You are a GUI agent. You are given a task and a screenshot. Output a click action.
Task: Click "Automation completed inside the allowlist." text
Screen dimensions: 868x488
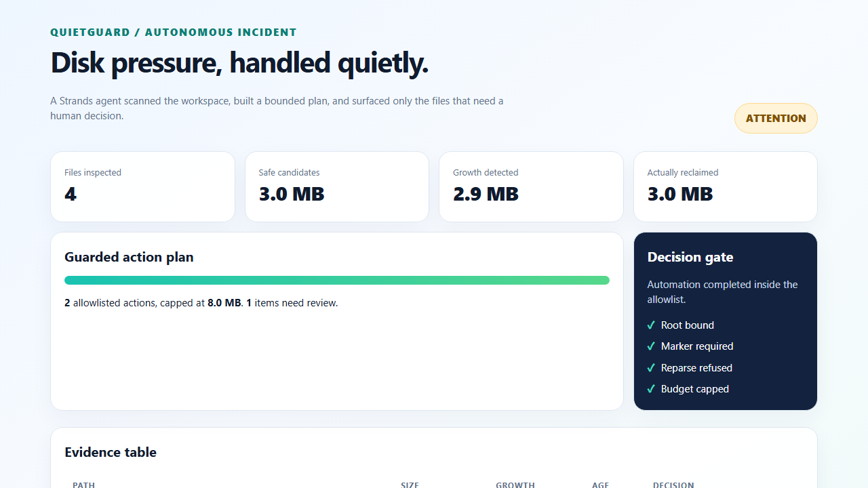(722, 292)
